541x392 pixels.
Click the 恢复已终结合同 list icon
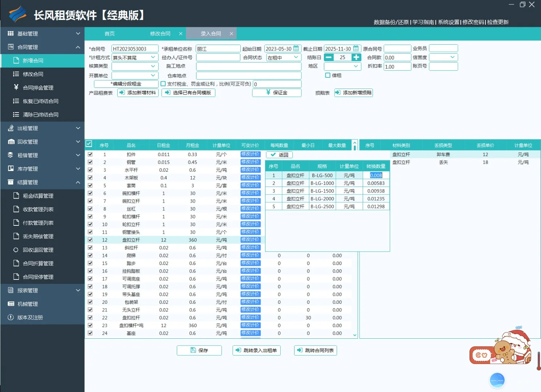(x=16, y=101)
